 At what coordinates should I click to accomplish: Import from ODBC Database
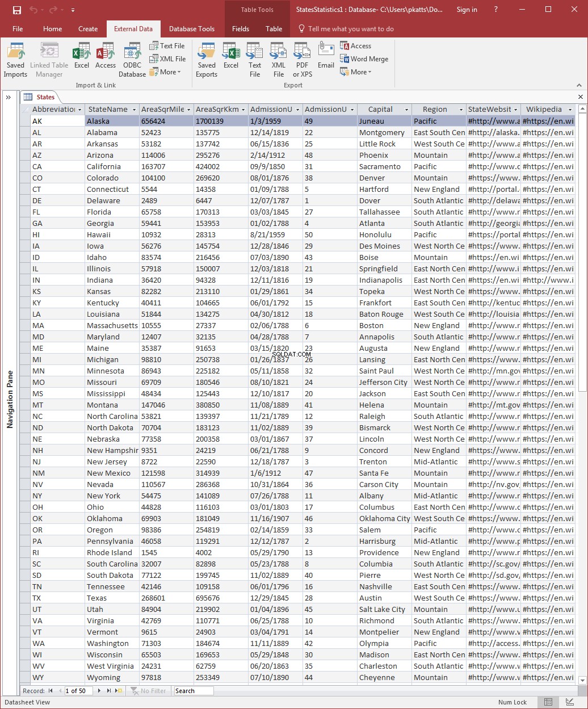coord(132,60)
